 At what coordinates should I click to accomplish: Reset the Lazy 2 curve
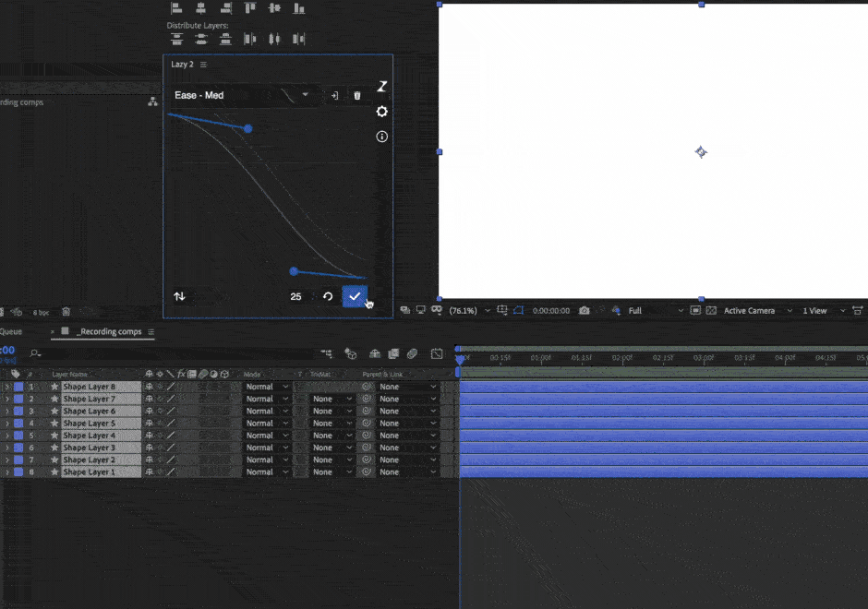(328, 296)
